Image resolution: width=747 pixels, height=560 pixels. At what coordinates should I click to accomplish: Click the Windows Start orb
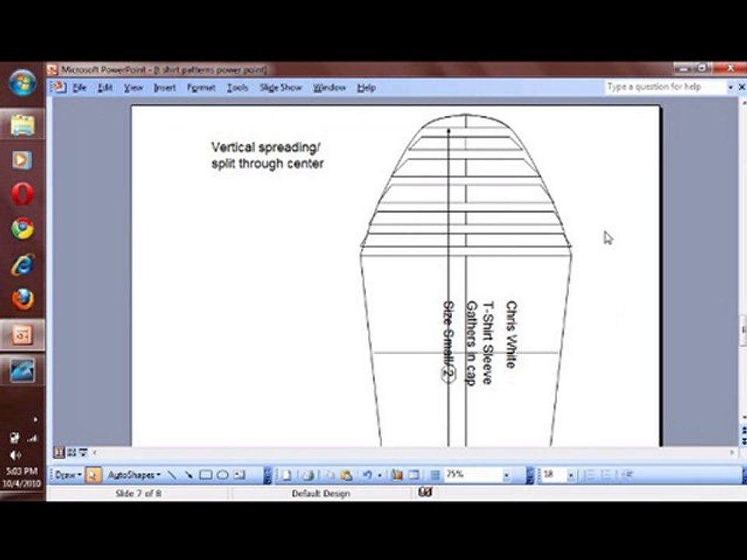coord(23,82)
